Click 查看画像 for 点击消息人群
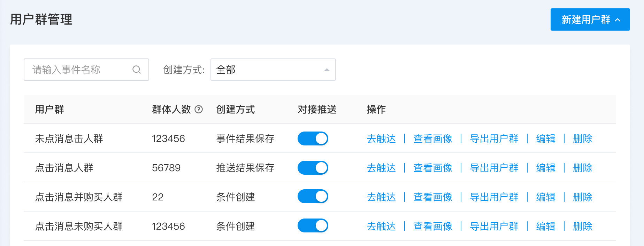This screenshot has height=246, width=644. (x=433, y=168)
